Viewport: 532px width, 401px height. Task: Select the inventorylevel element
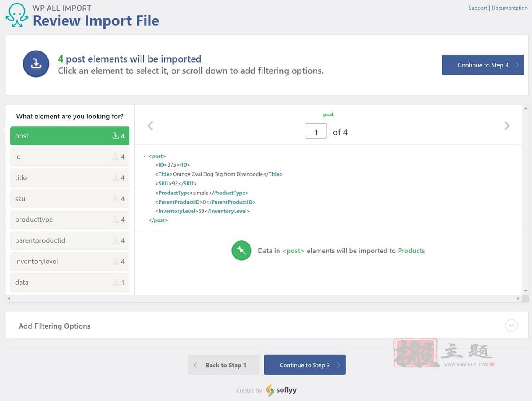tap(70, 261)
